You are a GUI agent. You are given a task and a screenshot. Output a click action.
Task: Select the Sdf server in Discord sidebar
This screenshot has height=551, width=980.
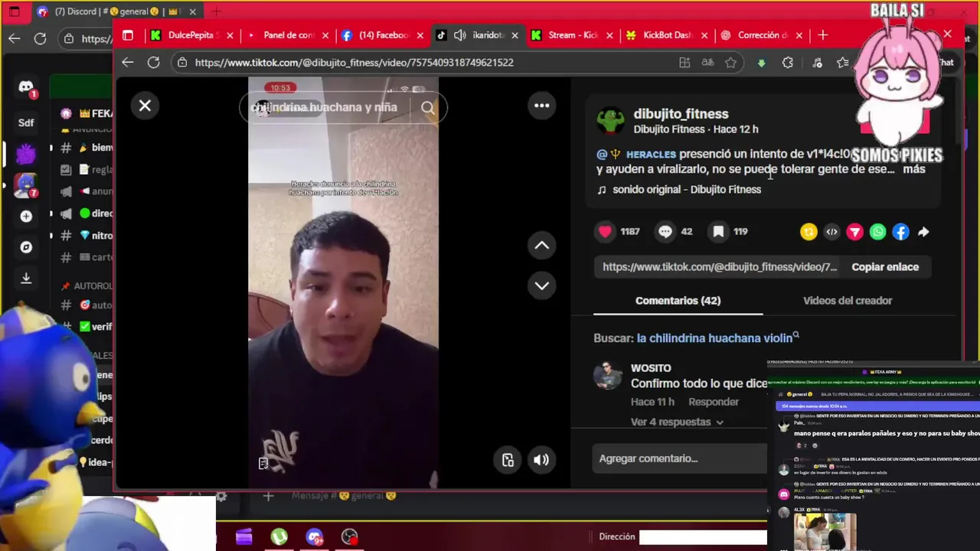[26, 122]
